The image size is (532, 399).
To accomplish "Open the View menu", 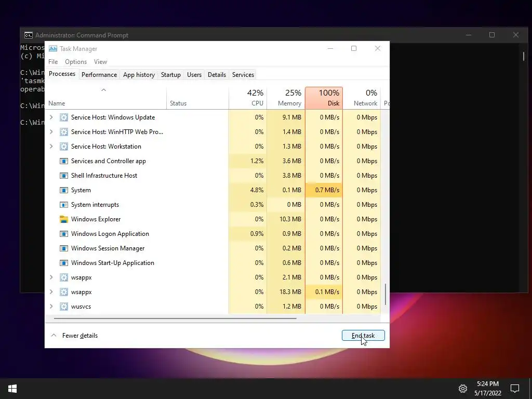I will pyautogui.click(x=100, y=62).
